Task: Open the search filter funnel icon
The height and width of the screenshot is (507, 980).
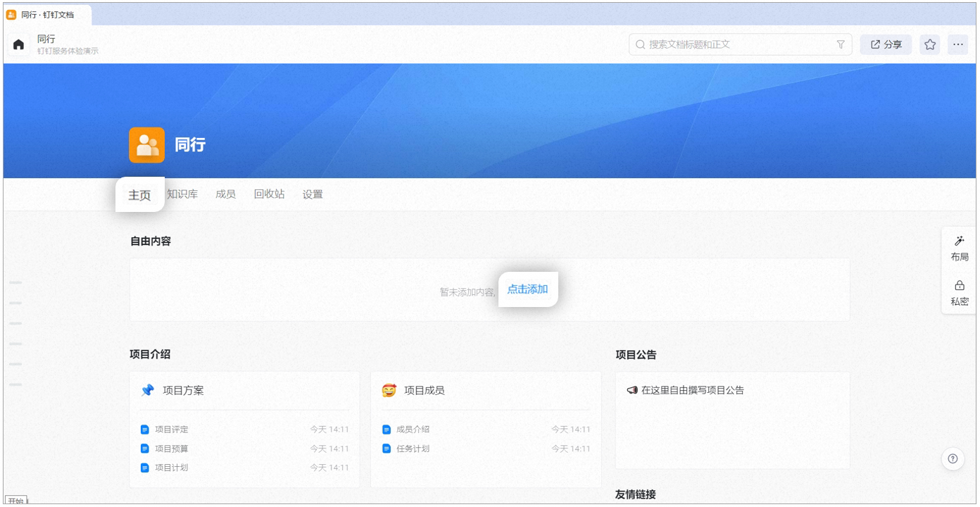Action: (840, 44)
